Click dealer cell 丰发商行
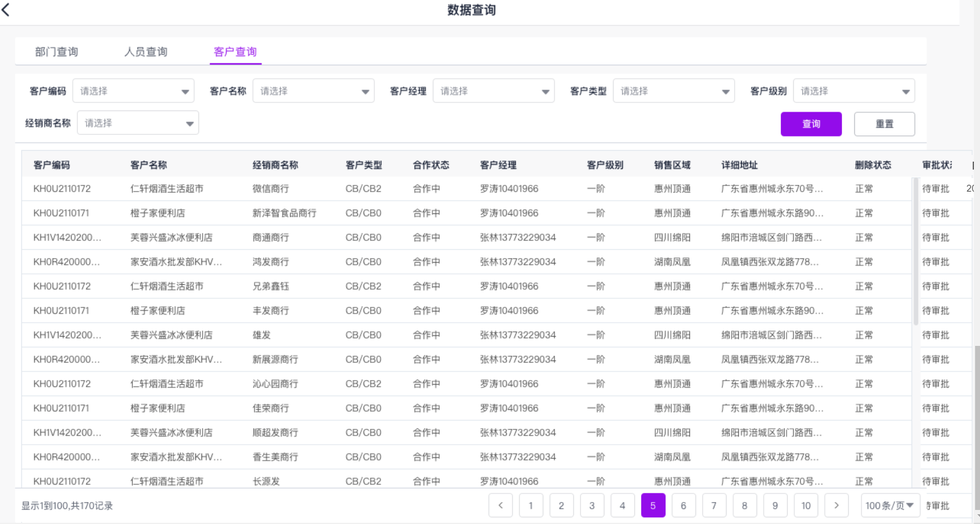Image resolution: width=980 pixels, height=524 pixels. (271, 310)
